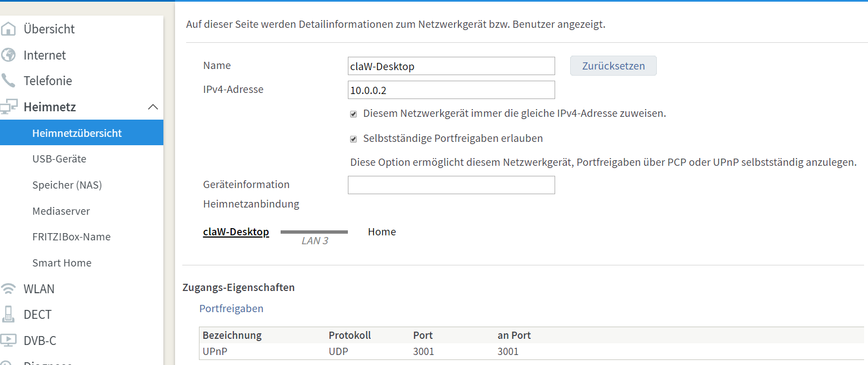Select FRITZ!Box-Name in the sidebar
Image resolution: width=868 pixels, height=365 pixels.
point(71,236)
